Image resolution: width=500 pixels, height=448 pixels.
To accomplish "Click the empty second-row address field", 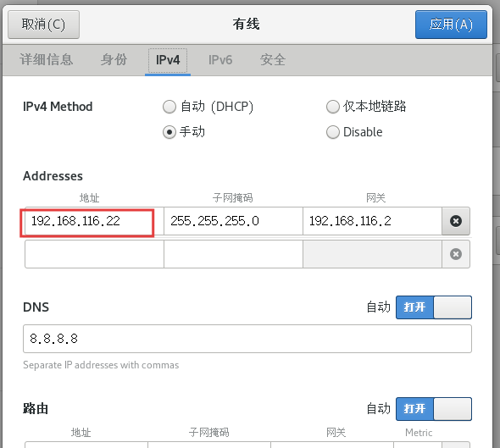I will click(94, 254).
